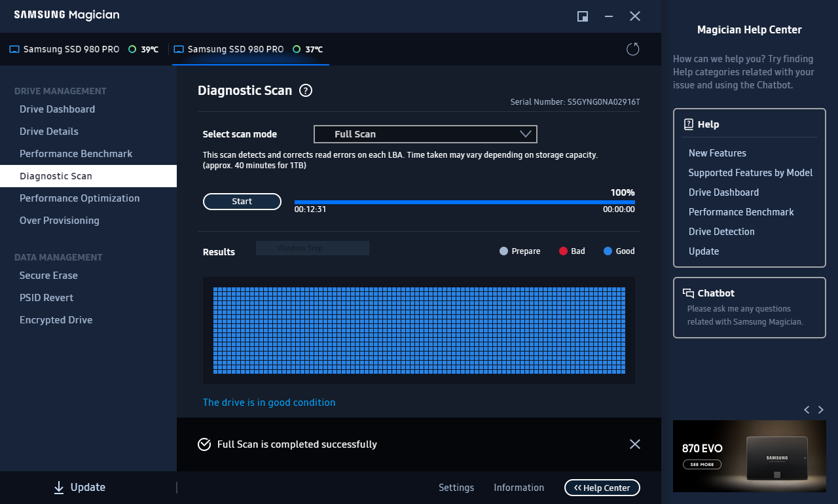
Task: Click the Help Center toggle button
Action: [602, 488]
